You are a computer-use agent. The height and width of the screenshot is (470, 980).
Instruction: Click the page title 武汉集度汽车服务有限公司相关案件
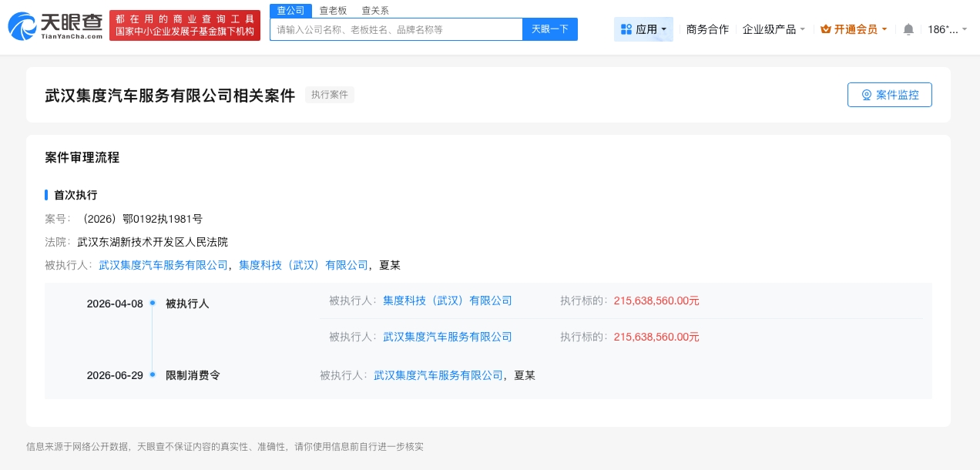point(169,96)
